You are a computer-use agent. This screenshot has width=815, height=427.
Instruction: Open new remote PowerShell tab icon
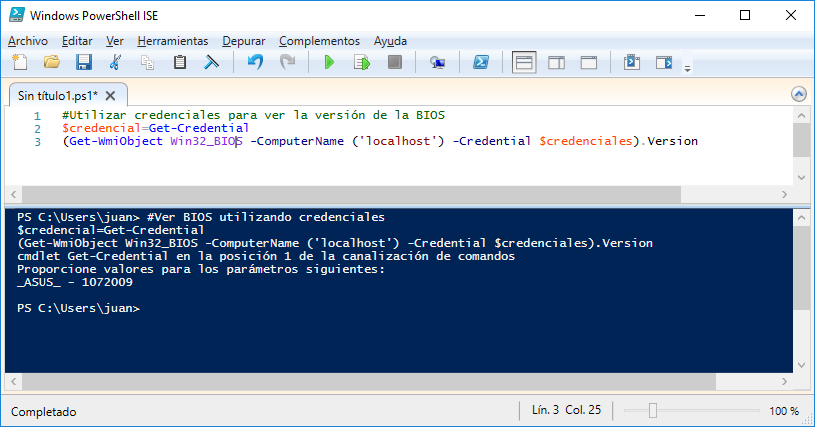click(x=437, y=62)
